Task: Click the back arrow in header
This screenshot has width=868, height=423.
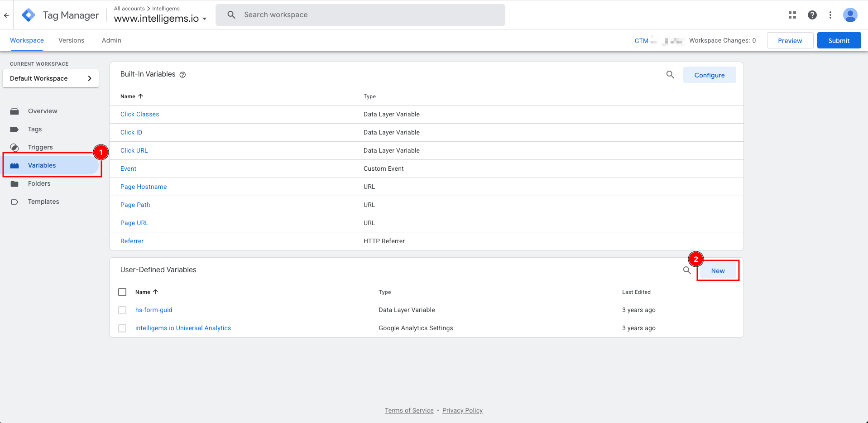Action: pyautogui.click(x=6, y=15)
